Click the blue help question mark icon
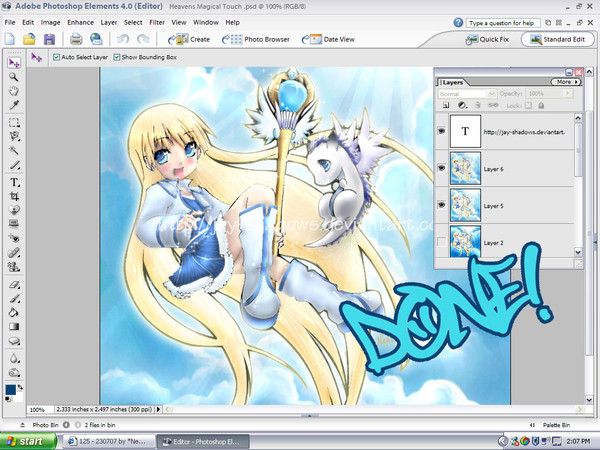This screenshot has height=450, width=600. pyautogui.click(x=458, y=23)
